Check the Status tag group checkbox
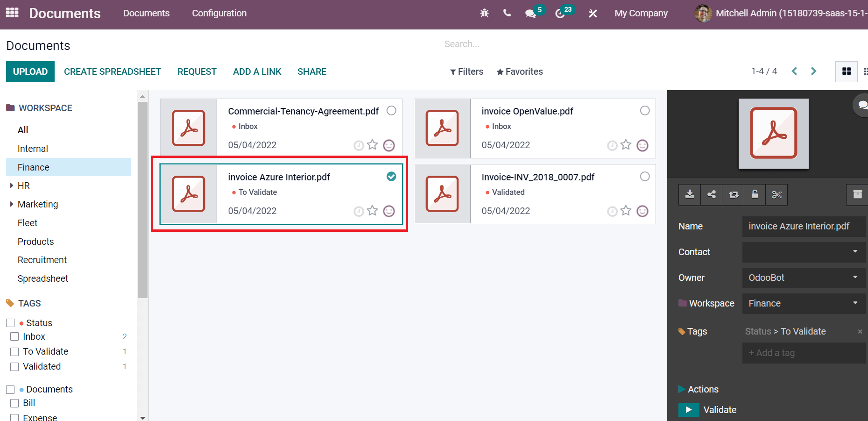The width and height of the screenshot is (868, 421). click(x=10, y=323)
